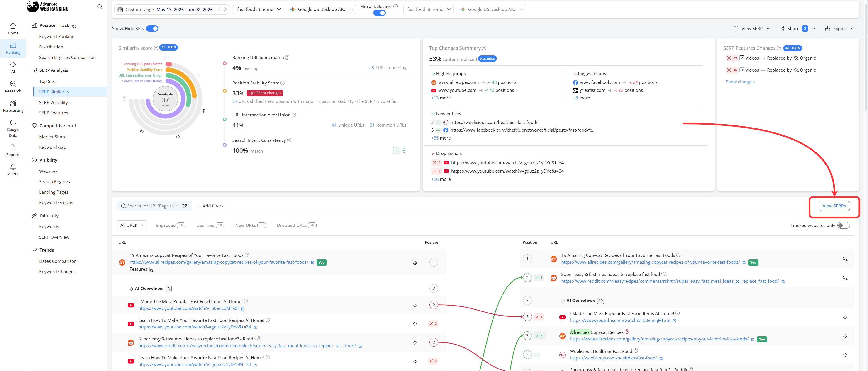Screen dimensions: 868x371
Task: Select Improved tab
Action: pos(171,226)
